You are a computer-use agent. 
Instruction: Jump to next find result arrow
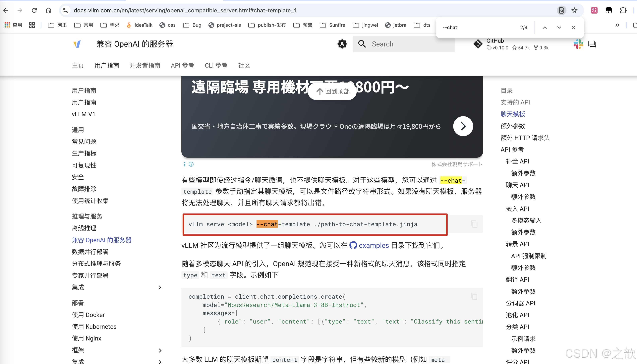559,28
